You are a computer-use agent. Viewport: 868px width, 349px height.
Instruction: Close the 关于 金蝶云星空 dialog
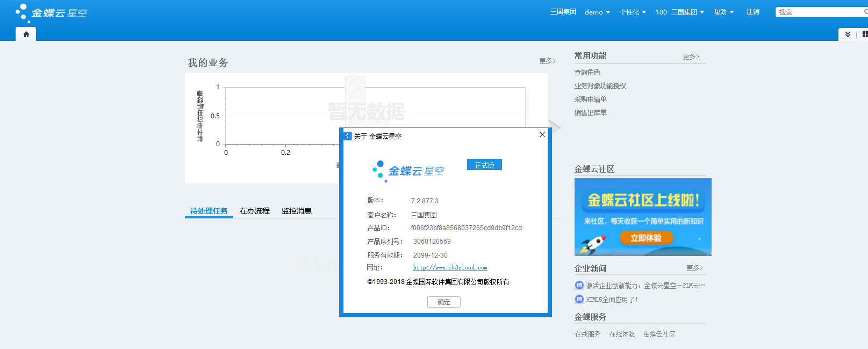pos(542,134)
